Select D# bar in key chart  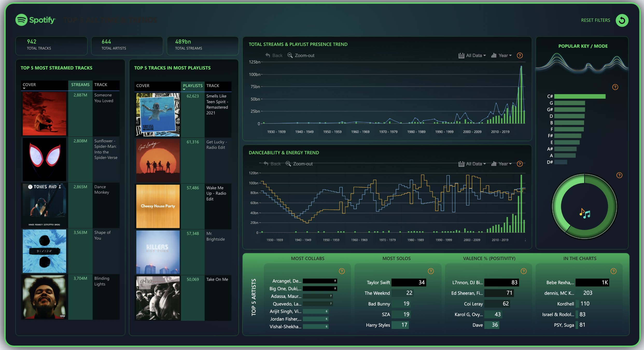(561, 162)
